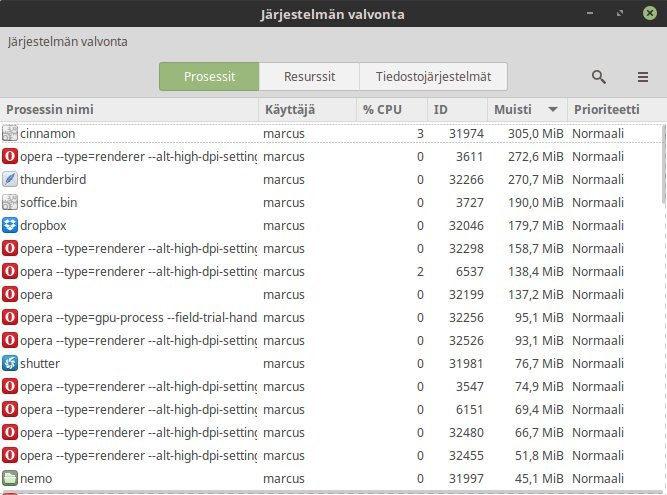Click Normaali priority in dropbox row

tap(598, 225)
